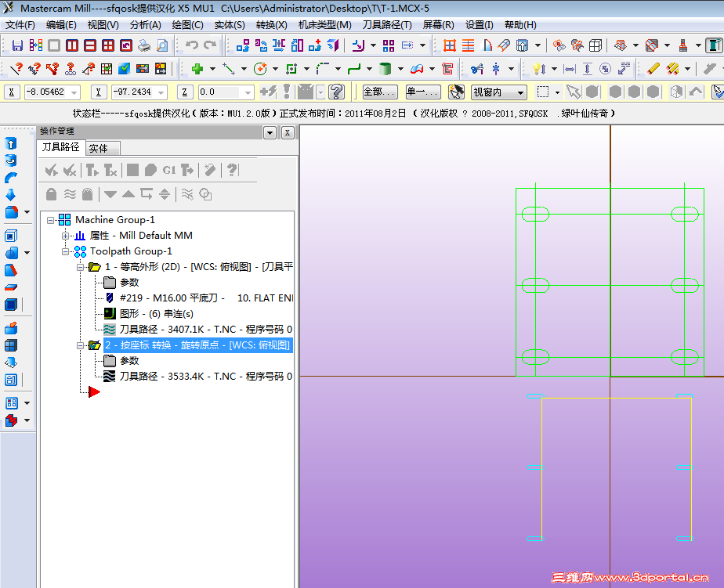
Task: Open the selection mode combo box
Action: pos(498,92)
